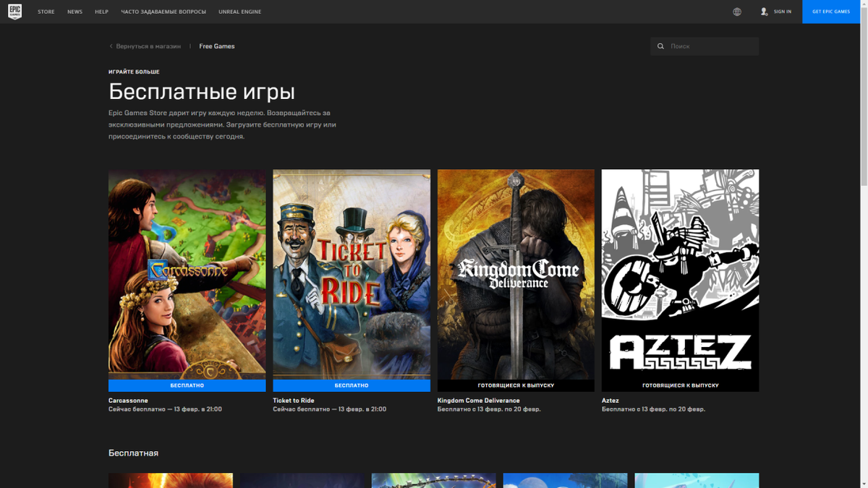Click the ИГРАЙТЕ БОЛЬШЕ label
868x488 pixels.
click(x=134, y=72)
